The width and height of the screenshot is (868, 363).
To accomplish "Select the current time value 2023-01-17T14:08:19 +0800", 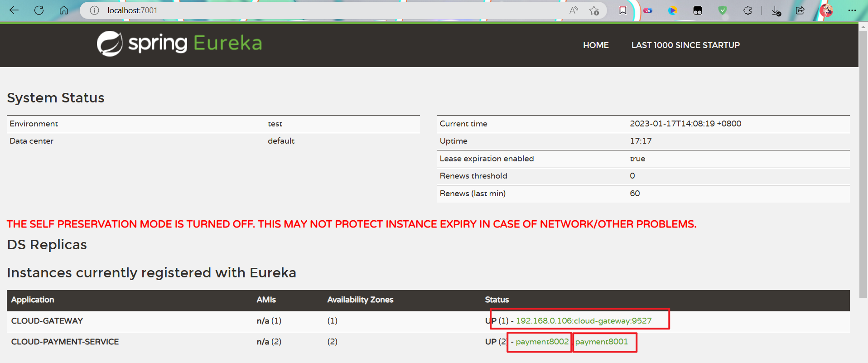I will pyautogui.click(x=685, y=124).
